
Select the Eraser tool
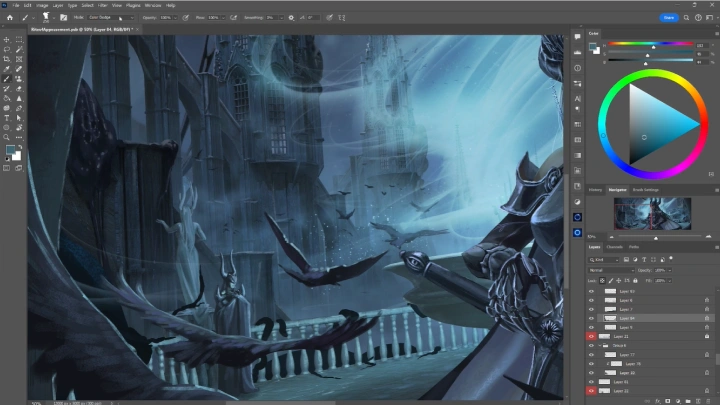19,89
